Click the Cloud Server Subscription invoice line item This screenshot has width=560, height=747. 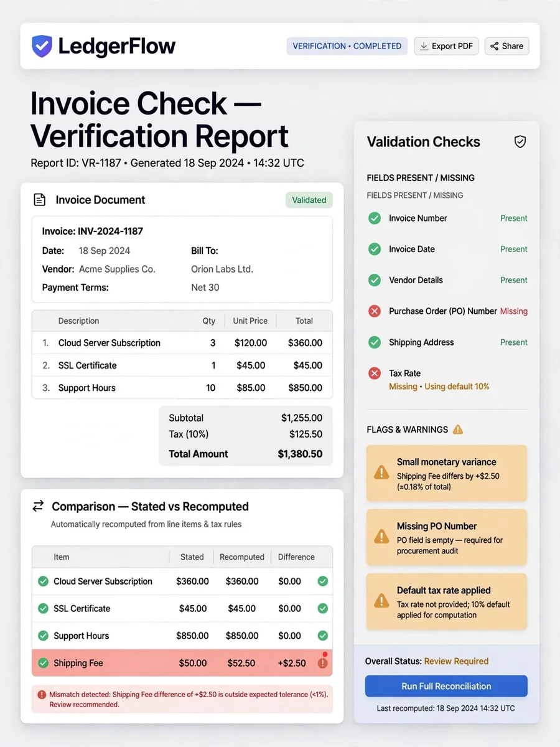(182, 343)
